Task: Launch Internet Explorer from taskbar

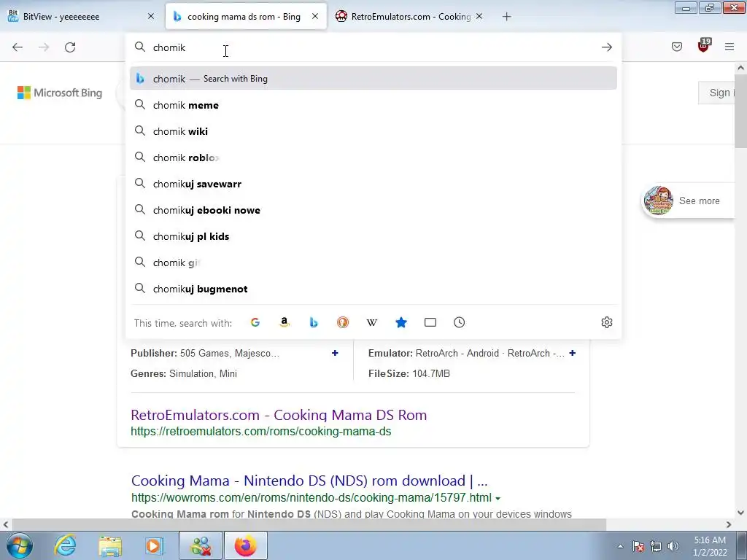Action: pos(65,545)
